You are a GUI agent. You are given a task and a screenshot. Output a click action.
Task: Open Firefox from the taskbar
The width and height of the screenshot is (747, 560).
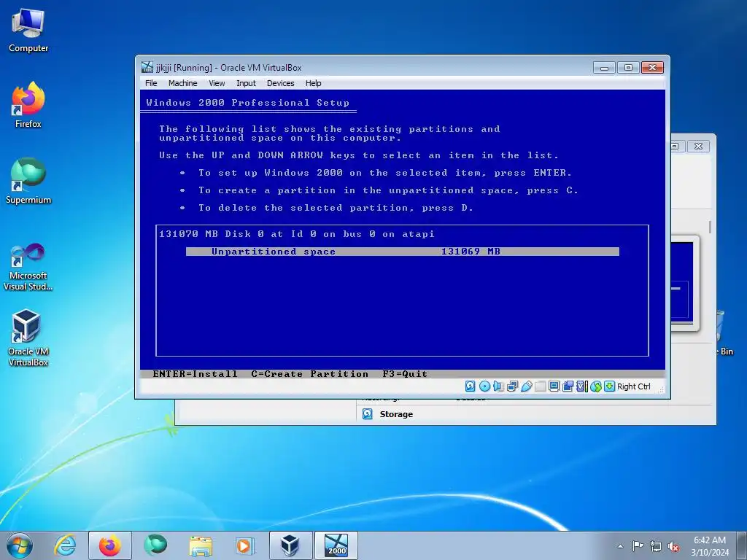[110, 545]
